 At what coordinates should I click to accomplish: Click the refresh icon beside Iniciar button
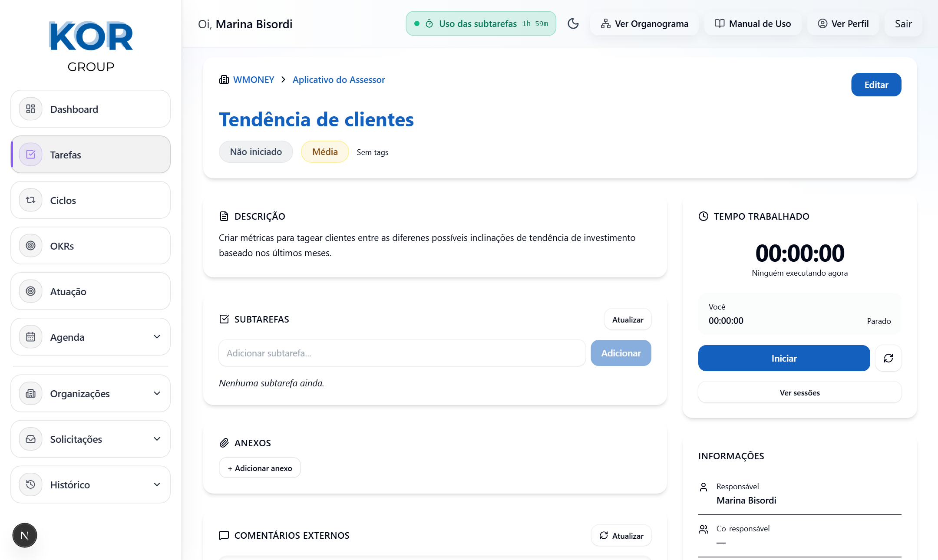coord(888,358)
